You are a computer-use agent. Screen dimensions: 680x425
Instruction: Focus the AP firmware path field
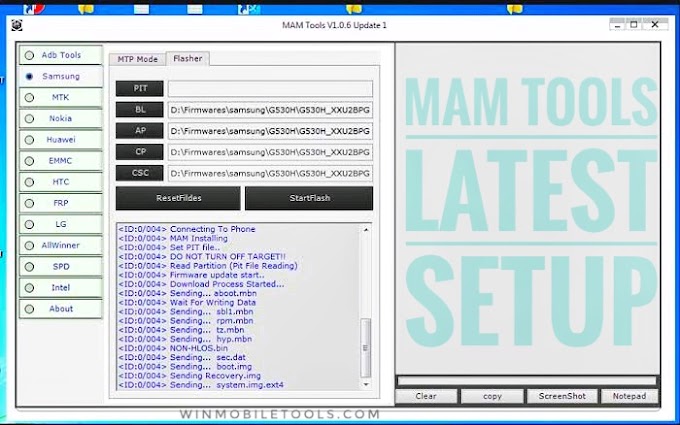270,131
